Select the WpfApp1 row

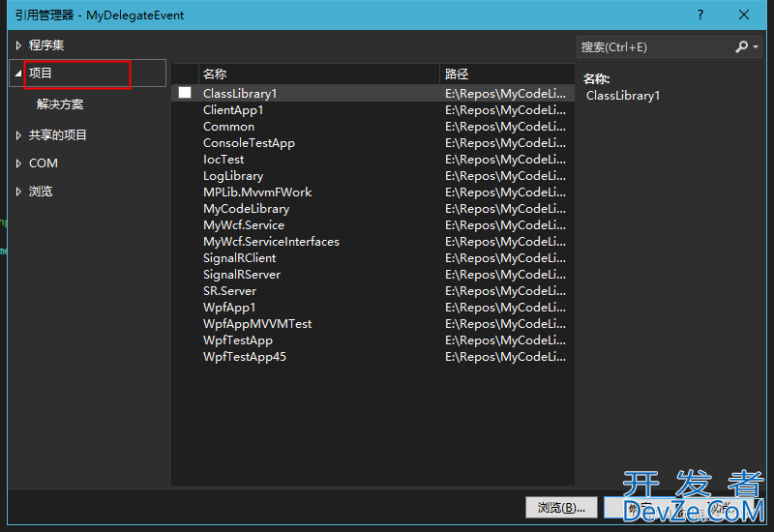pos(373,307)
